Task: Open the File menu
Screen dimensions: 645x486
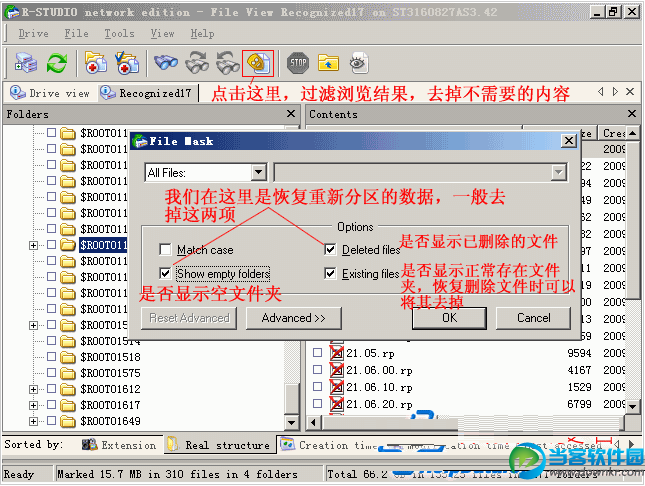Action: point(76,33)
